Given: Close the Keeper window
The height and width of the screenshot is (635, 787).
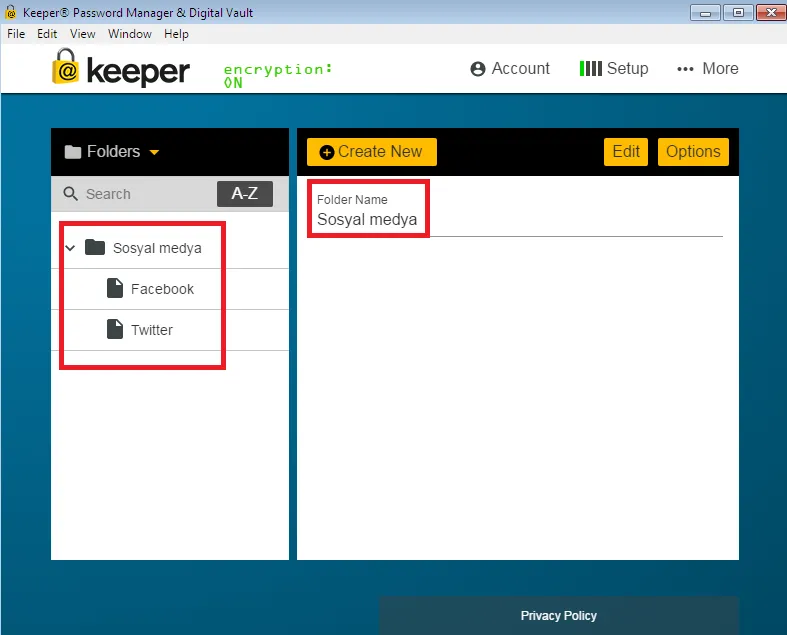Looking at the screenshot, I should tap(771, 13).
